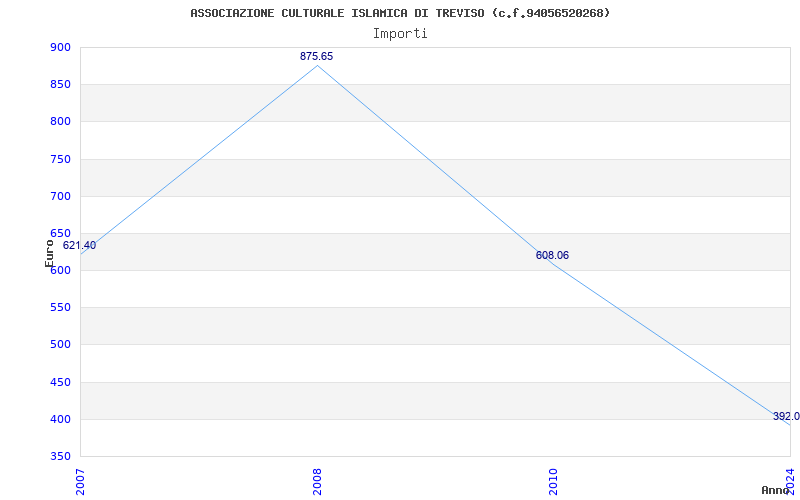The image size is (800, 500).
Task: Click the 'Anno' x-axis title
Action: point(775,490)
